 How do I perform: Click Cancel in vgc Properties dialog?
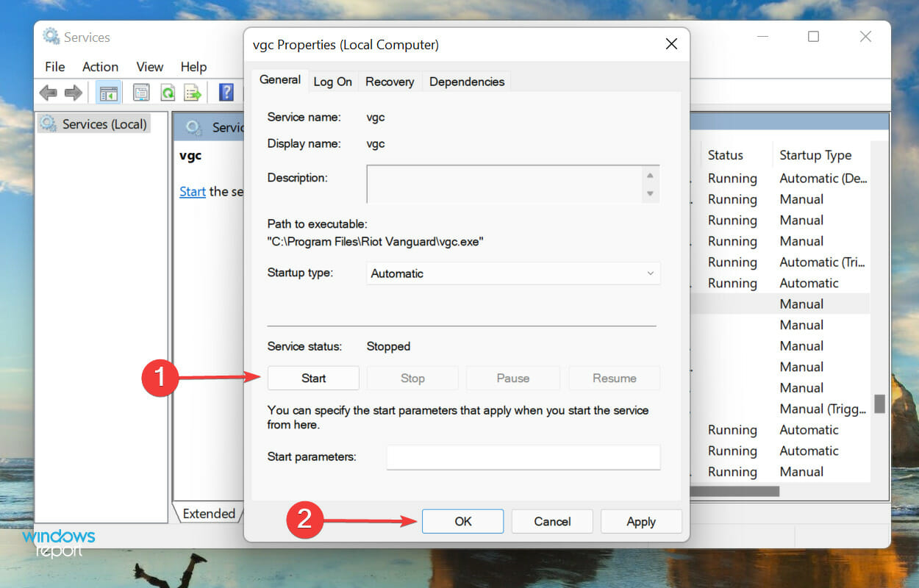(x=552, y=521)
